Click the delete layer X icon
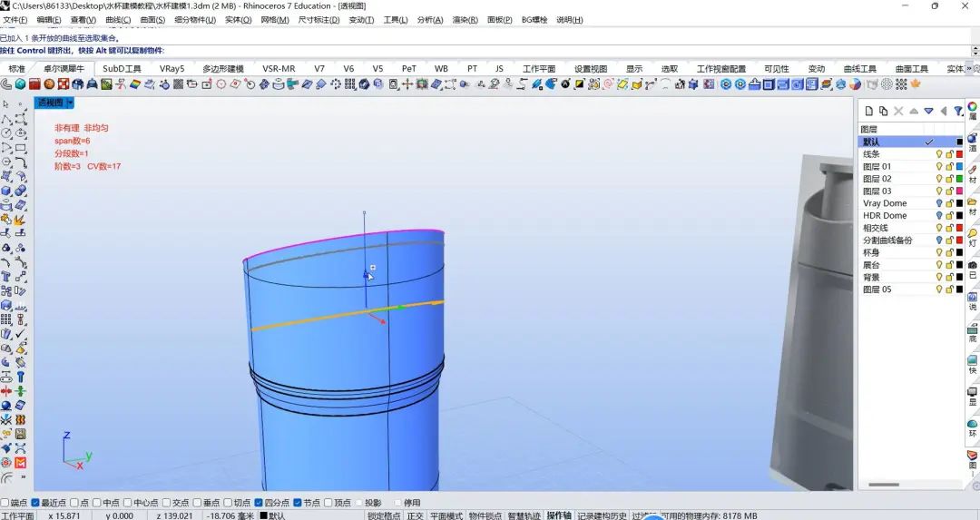Image resolution: width=980 pixels, height=520 pixels. [898, 112]
